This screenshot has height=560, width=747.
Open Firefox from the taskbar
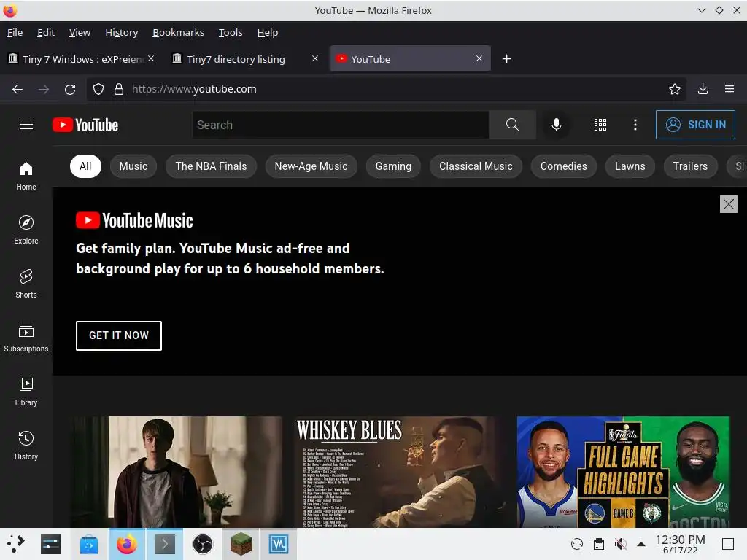(x=127, y=544)
